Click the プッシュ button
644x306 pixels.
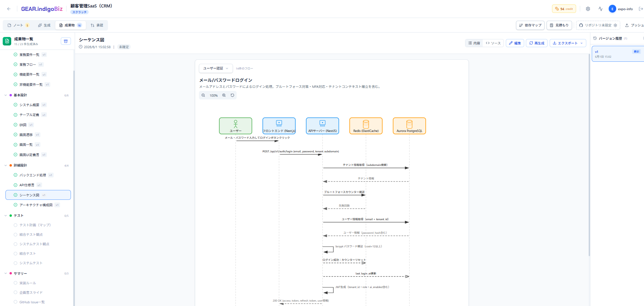pos(634,25)
